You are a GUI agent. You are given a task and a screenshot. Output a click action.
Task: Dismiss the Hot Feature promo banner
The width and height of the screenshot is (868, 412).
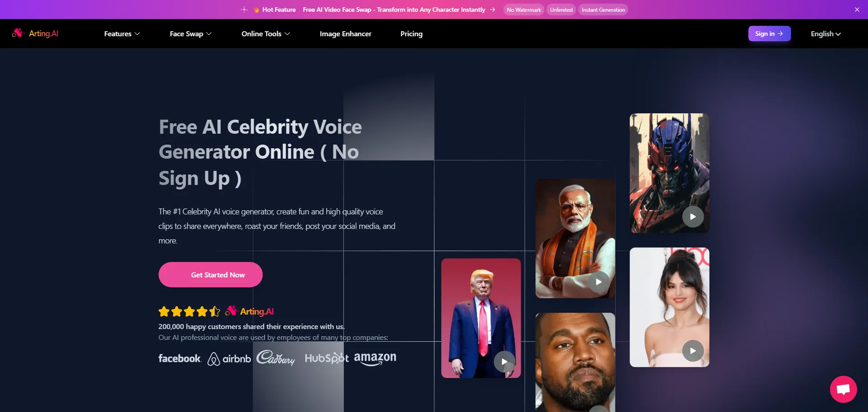(857, 10)
